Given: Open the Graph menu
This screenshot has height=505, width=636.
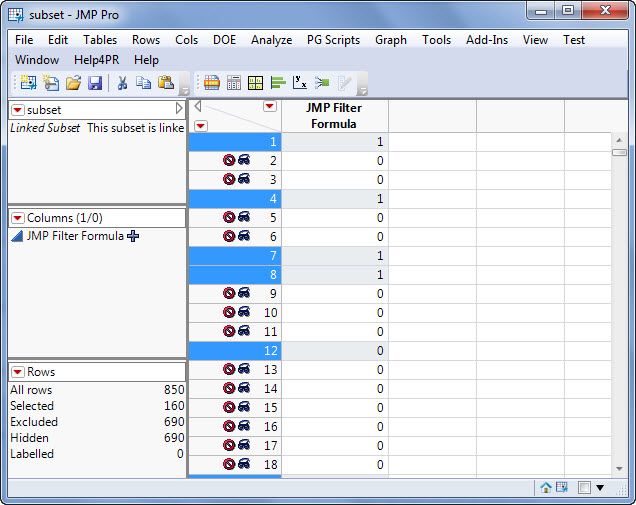Looking at the screenshot, I should coord(391,40).
